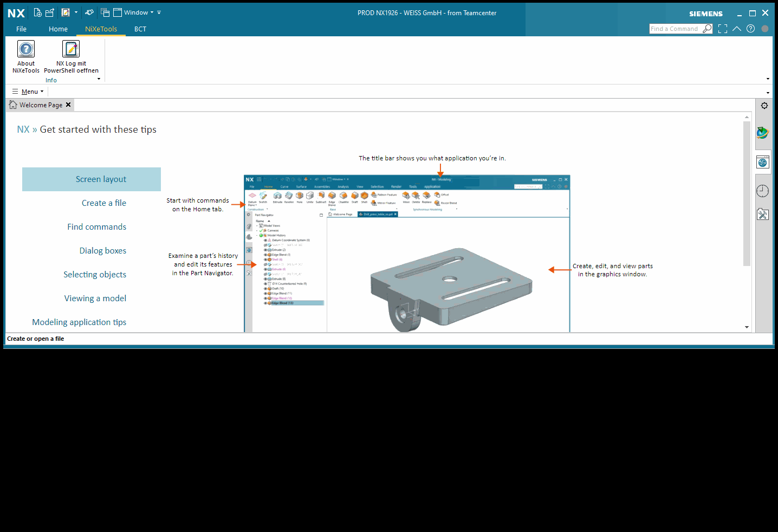Open About NiXeTools
778x532 pixels.
[x=26, y=57]
